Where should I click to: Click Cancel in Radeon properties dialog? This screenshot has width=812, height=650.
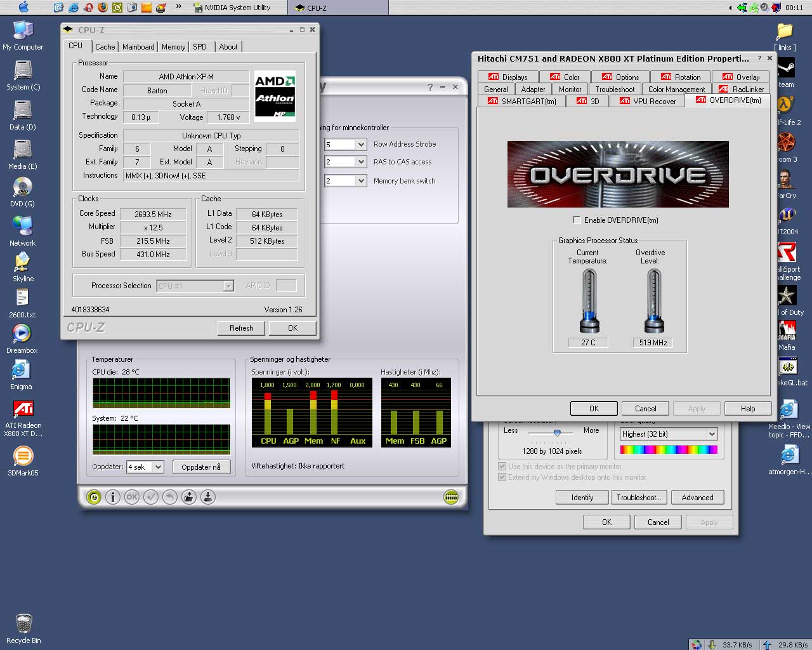(x=645, y=408)
